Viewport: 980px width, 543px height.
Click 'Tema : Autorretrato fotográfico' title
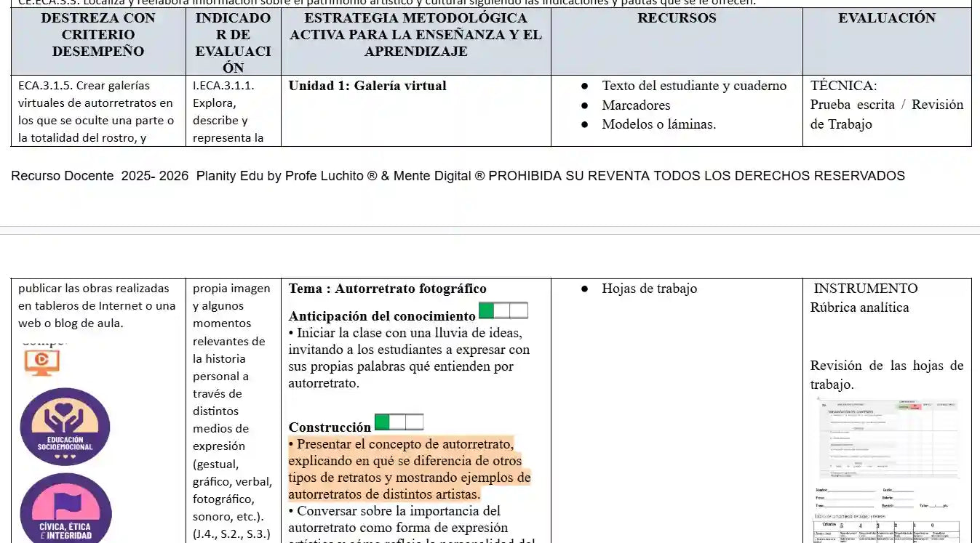pos(387,289)
